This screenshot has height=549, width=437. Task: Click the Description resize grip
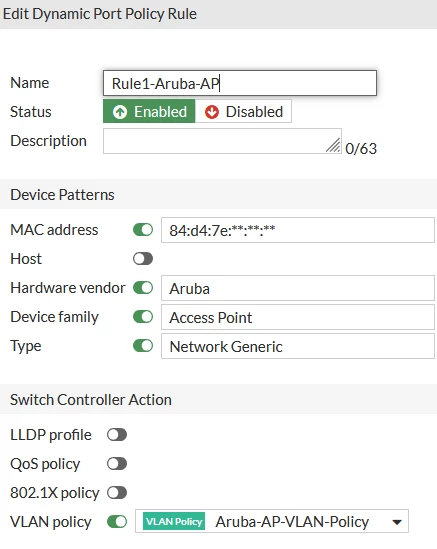point(333,145)
